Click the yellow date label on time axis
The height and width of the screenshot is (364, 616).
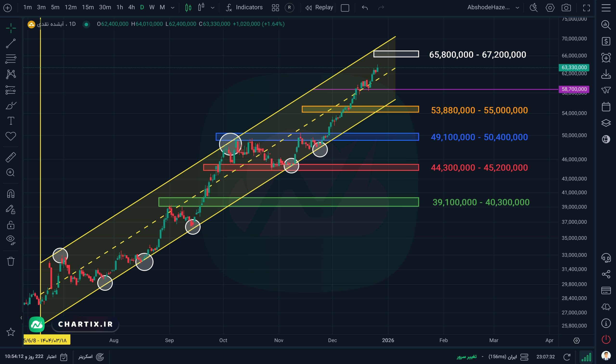click(x=47, y=340)
